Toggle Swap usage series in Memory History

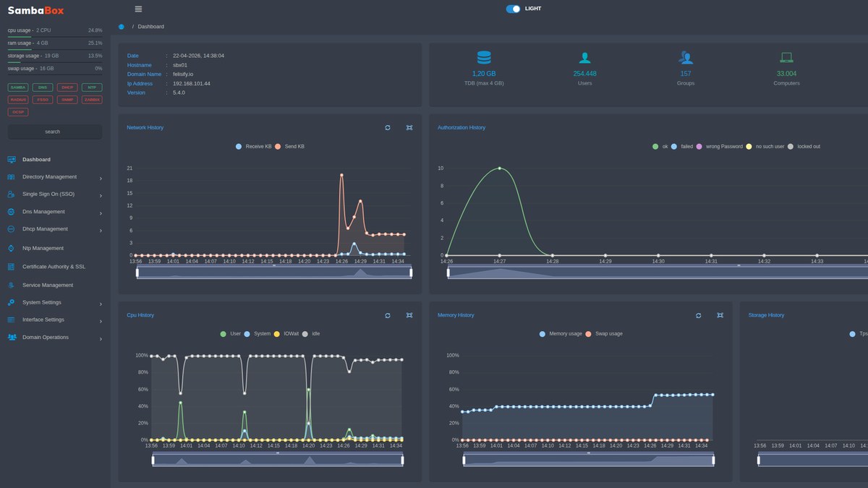click(604, 333)
